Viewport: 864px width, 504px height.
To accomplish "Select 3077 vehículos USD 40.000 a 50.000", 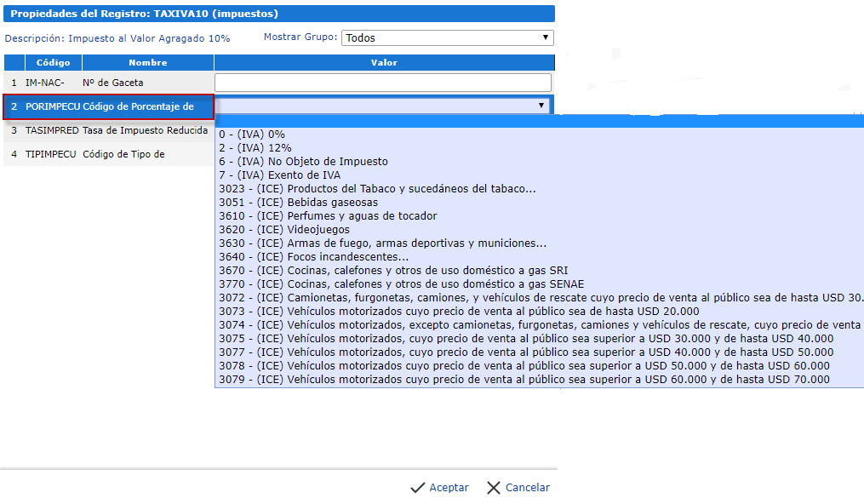I will pos(539,352).
